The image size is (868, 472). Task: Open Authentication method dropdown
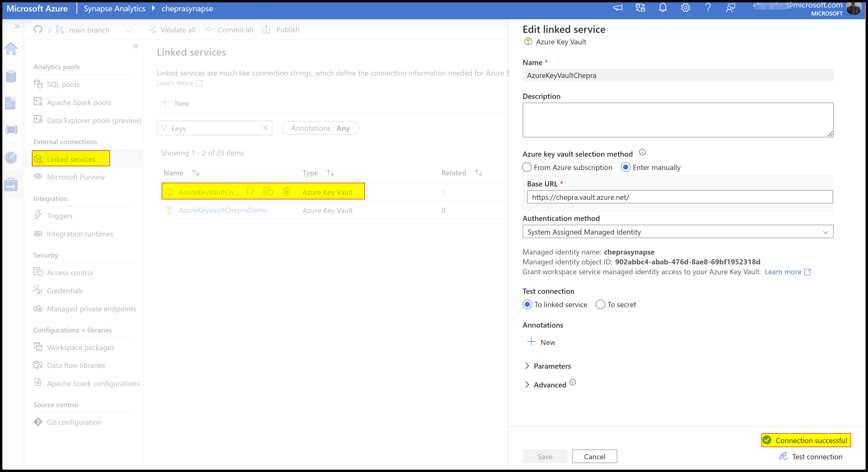pos(678,232)
